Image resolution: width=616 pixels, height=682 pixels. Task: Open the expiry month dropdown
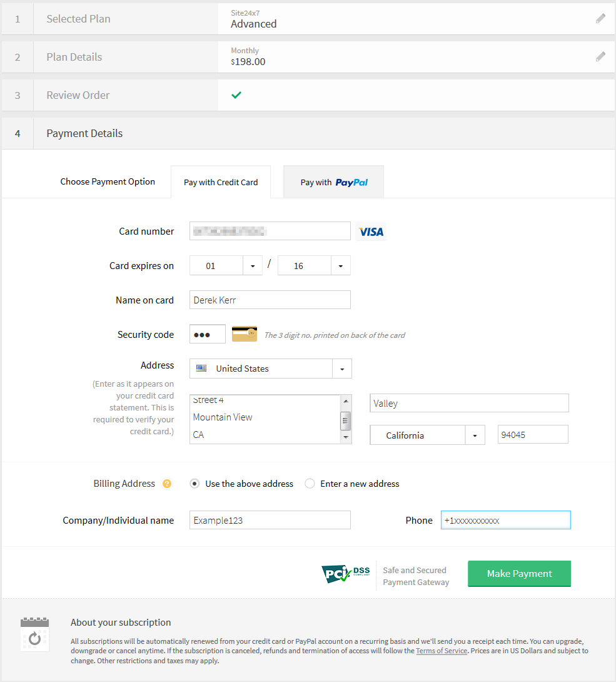coord(252,266)
